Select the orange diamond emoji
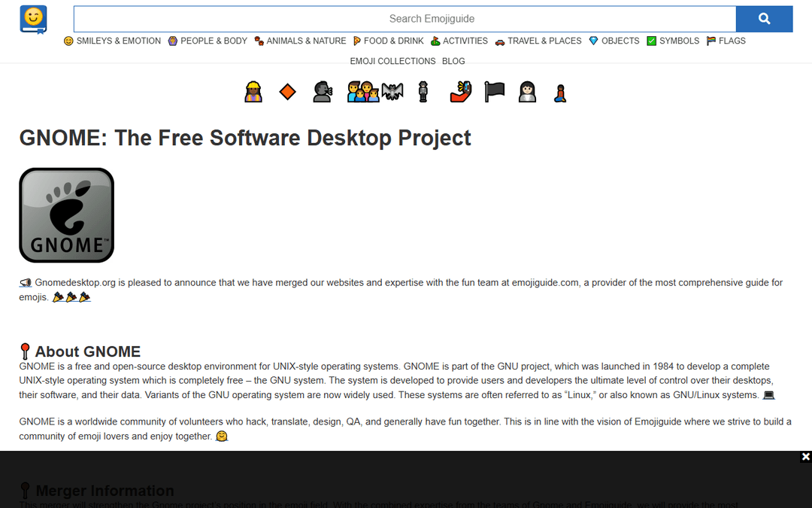 pos(287,93)
